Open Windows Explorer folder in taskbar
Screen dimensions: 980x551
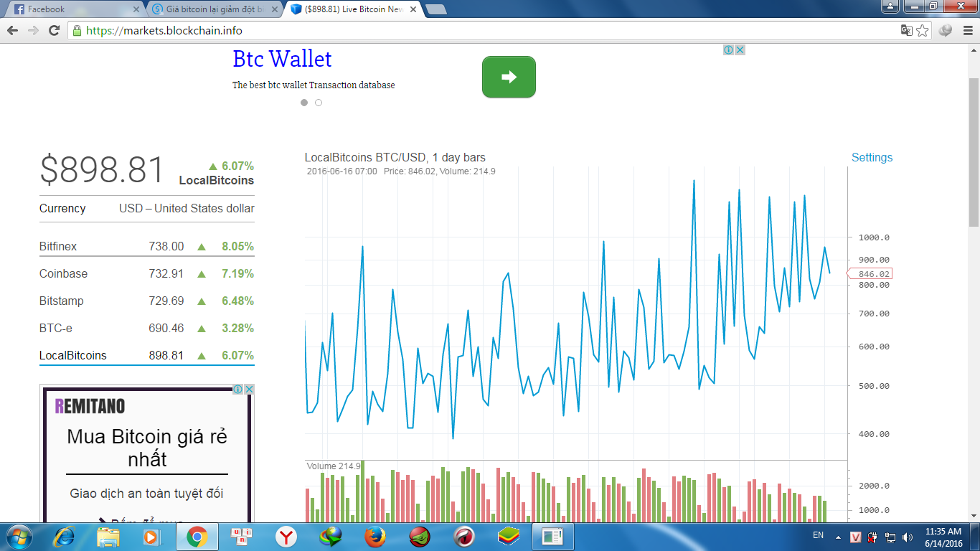[108, 536]
